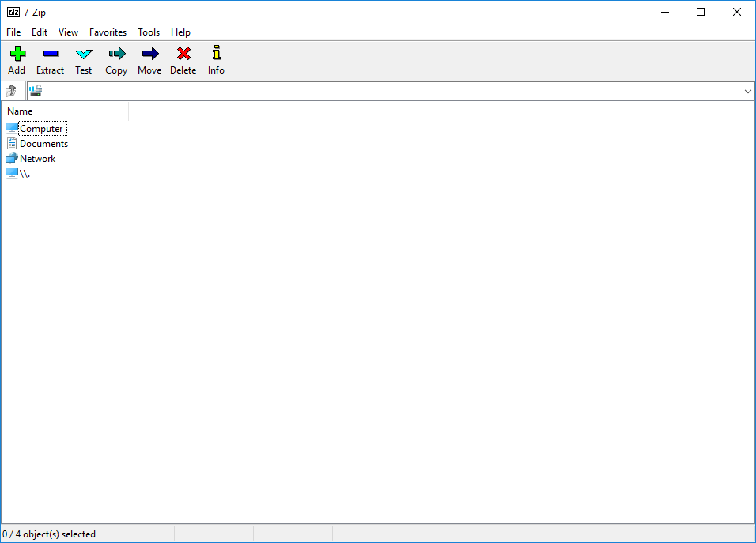Click the Move arrow icon
756x543 pixels.
point(150,54)
